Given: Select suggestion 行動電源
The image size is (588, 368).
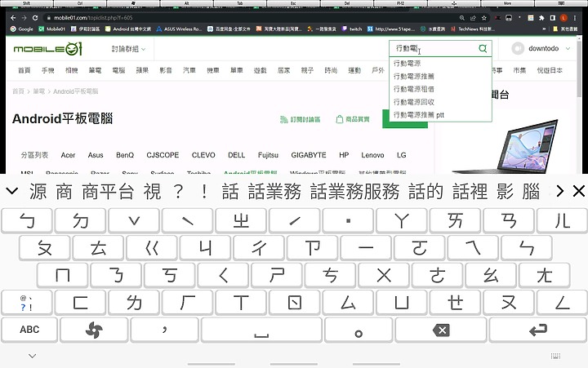Looking at the screenshot, I should pos(441,64).
